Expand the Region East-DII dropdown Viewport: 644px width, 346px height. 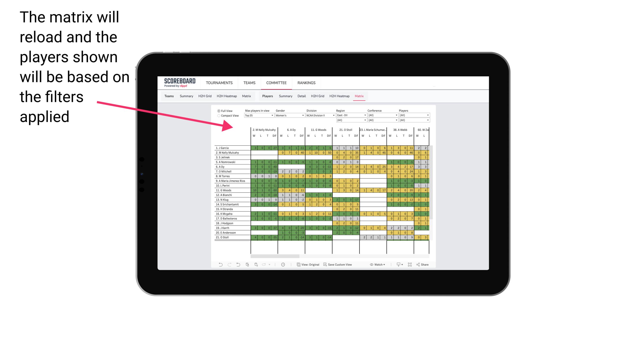point(362,115)
